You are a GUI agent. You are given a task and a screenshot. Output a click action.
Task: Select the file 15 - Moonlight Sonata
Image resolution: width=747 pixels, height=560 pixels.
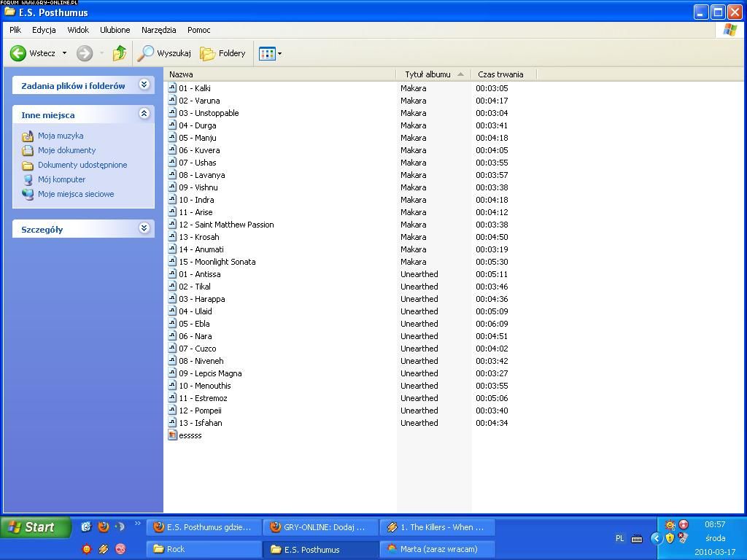217,262
